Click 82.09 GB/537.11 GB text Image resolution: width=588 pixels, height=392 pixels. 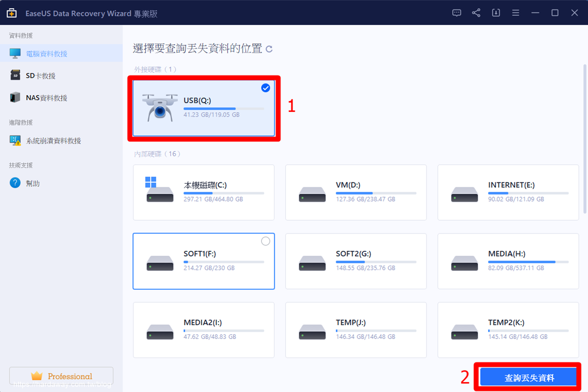(x=516, y=268)
